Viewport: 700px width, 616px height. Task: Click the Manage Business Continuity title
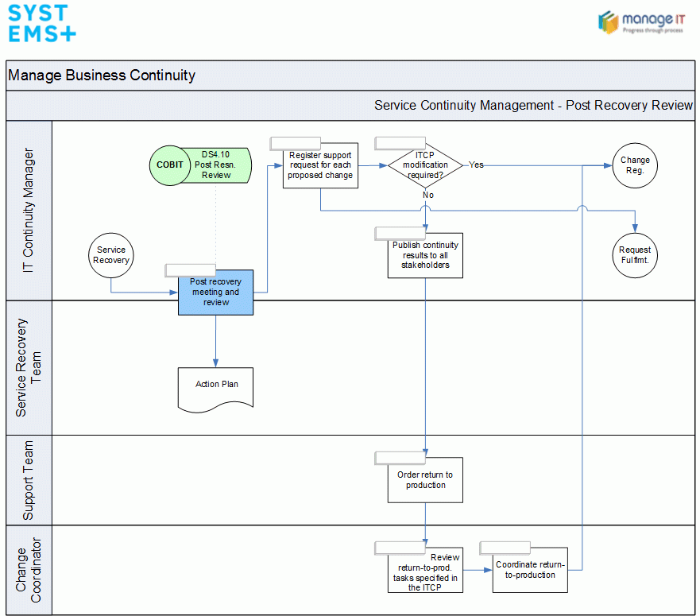[102, 75]
